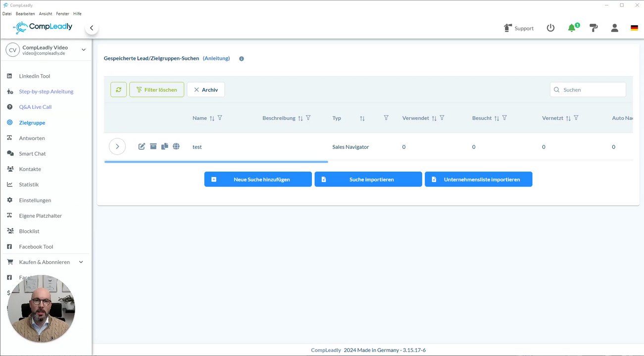This screenshot has width=644, height=356.
Task: Archive the test search entry
Action: coord(153,146)
